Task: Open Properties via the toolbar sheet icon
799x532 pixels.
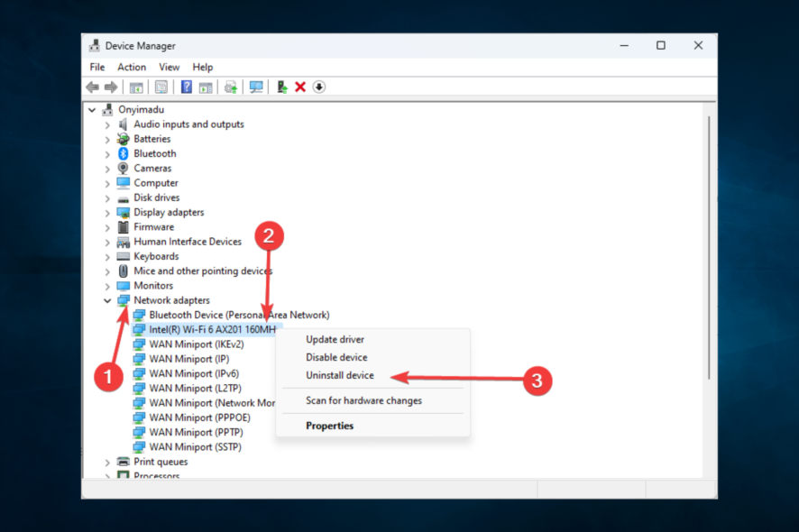Action: [x=161, y=87]
